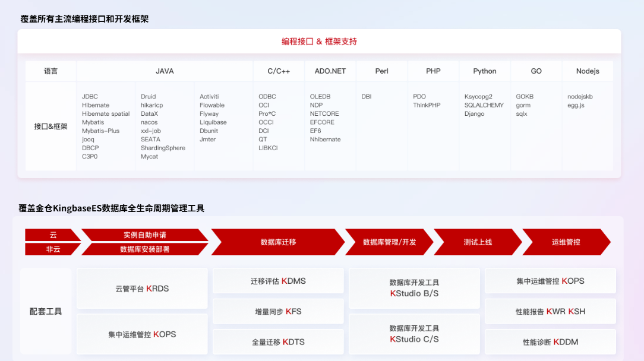Click the Activiti entry
Screen dimensions: 644x361
coord(209,97)
